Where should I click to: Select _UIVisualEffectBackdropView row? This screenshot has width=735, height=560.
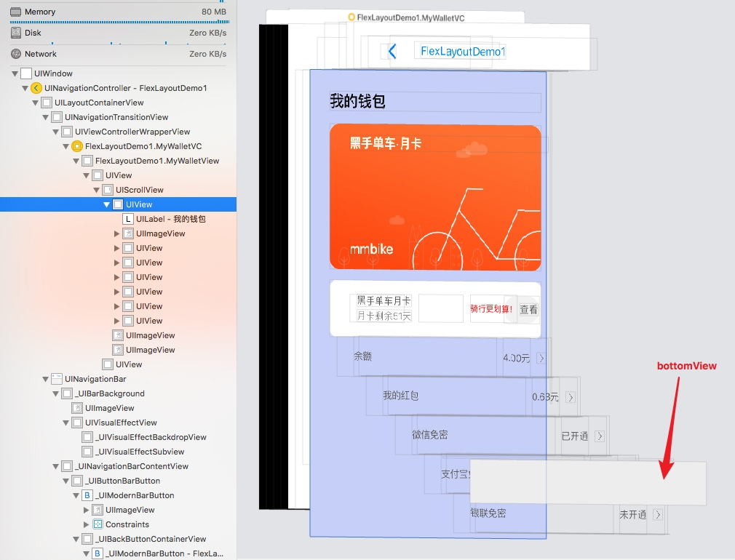coord(118,437)
